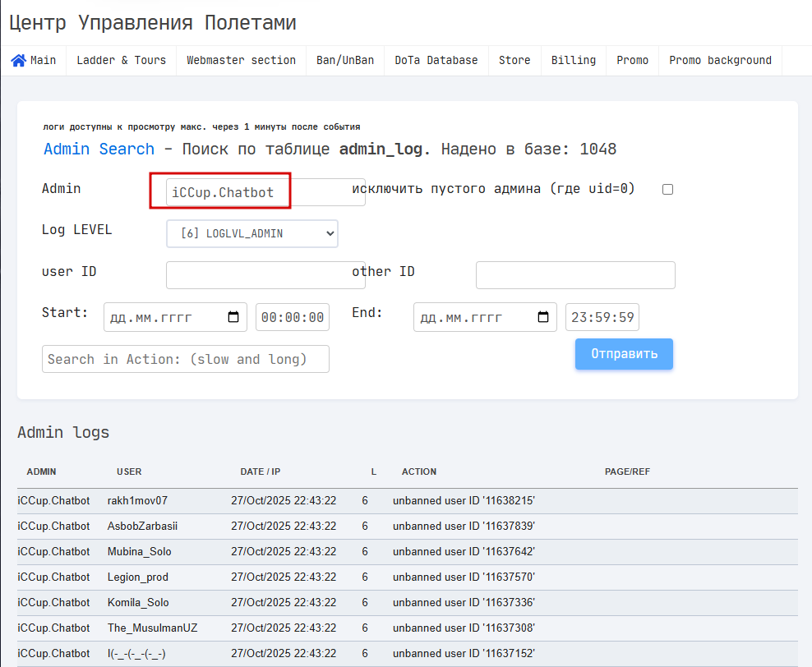
Task: Open DoTa Database menu
Action: (x=436, y=61)
